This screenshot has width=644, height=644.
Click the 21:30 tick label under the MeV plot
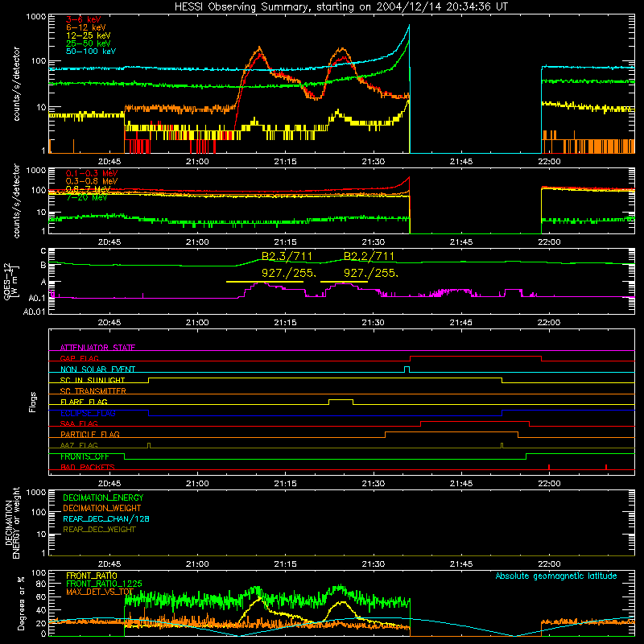point(373,242)
